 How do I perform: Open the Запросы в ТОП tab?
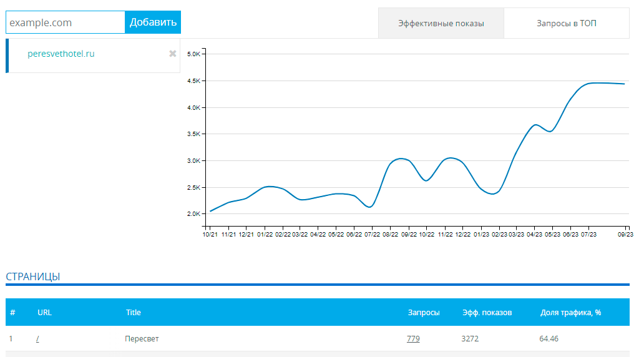(567, 24)
